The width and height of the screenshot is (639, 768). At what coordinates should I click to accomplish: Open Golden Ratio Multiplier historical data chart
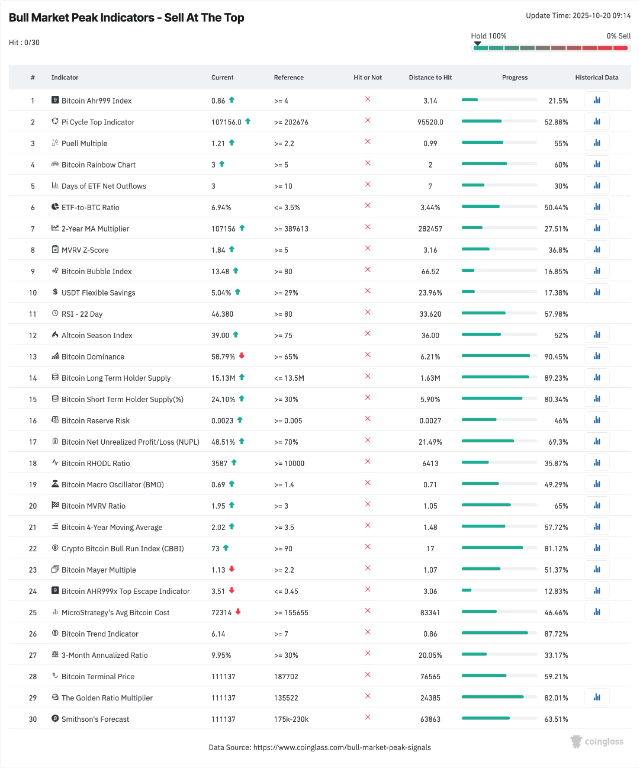tap(597, 697)
